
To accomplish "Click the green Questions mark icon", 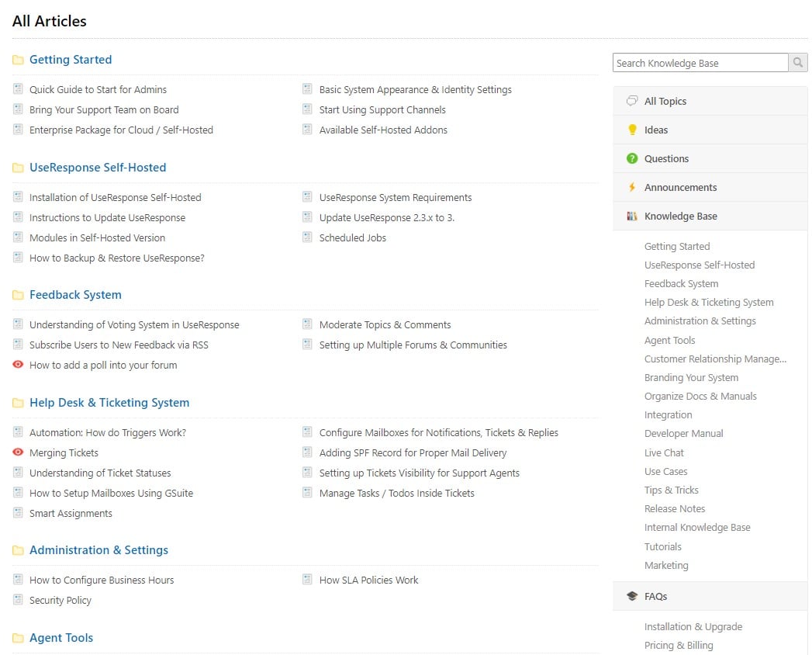I will click(632, 159).
